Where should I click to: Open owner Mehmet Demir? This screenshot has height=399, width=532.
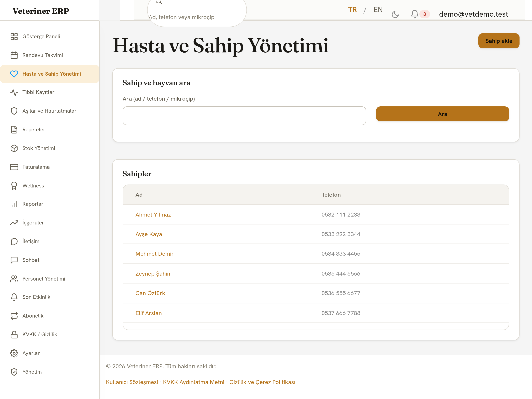point(154,254)
